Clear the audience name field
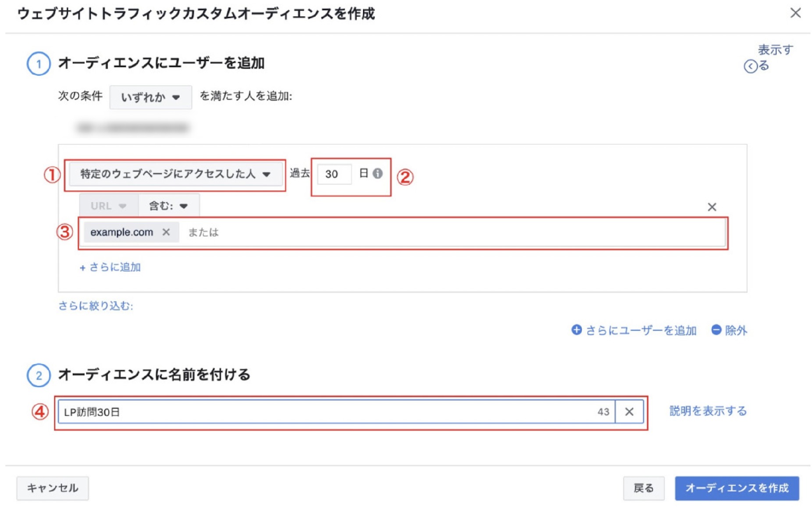The width and height of the screenshot is (812, 509). [629, 412]
